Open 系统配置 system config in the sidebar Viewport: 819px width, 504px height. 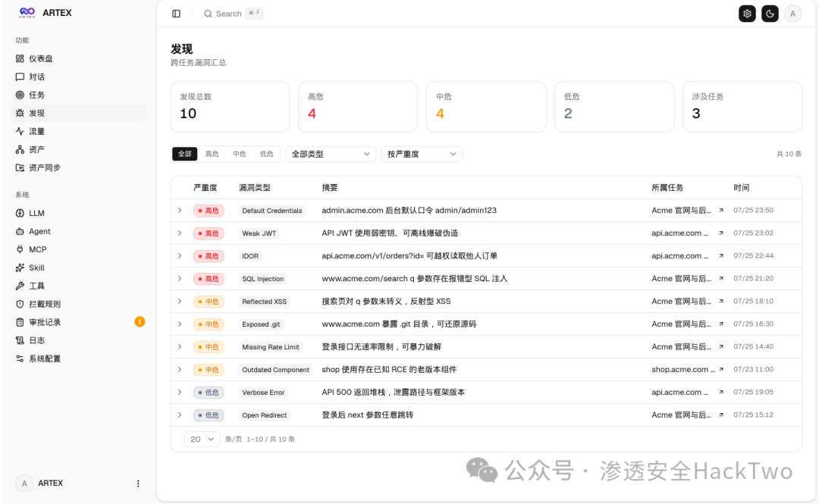coord(79,358)
